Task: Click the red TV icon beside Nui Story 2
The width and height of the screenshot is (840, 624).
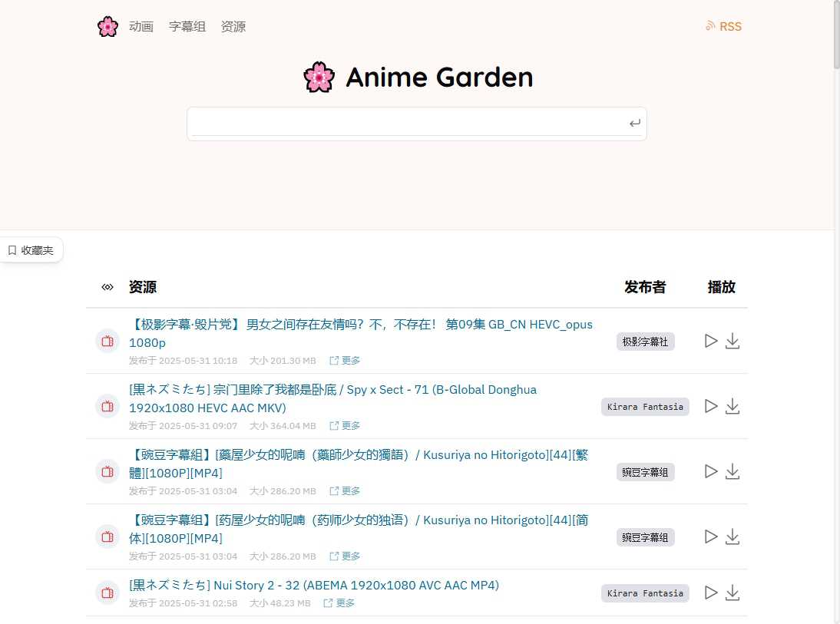Action: pyautogui.click(x=107, y=593)
